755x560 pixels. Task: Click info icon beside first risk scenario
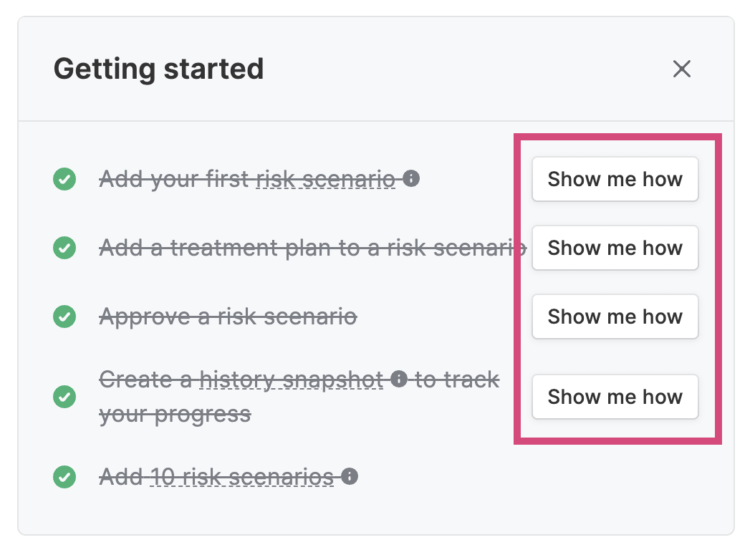(x=410, y=178)
